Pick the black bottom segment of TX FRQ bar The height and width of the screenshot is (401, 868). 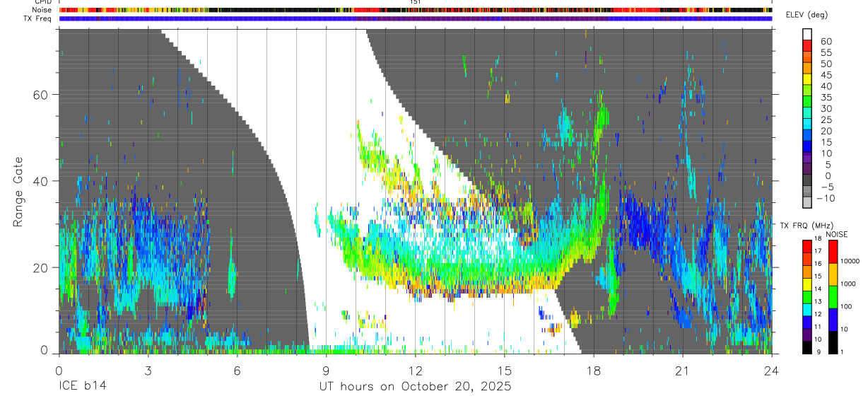[807, 347]
